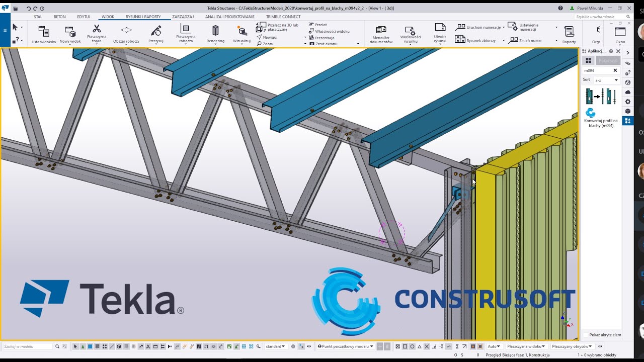Check Pokaż ukryte elementy checkbox

pos(586,335)
